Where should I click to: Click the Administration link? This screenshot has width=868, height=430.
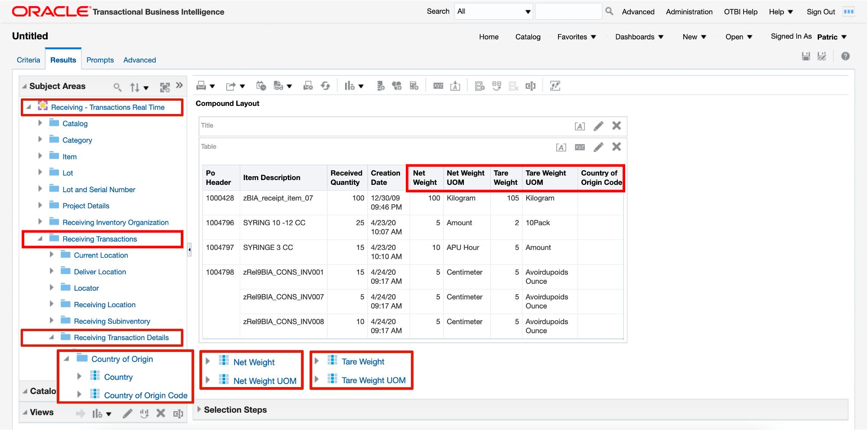(x=689, y=12)
